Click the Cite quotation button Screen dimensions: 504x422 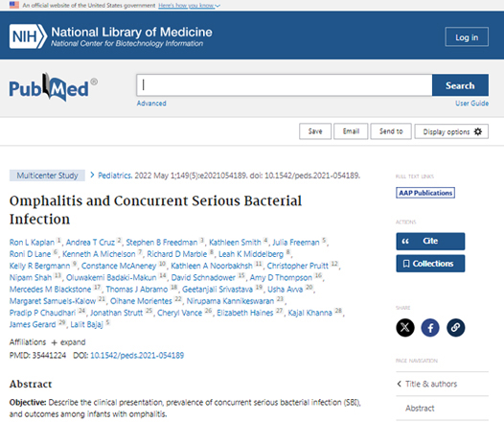pos(430,242)
